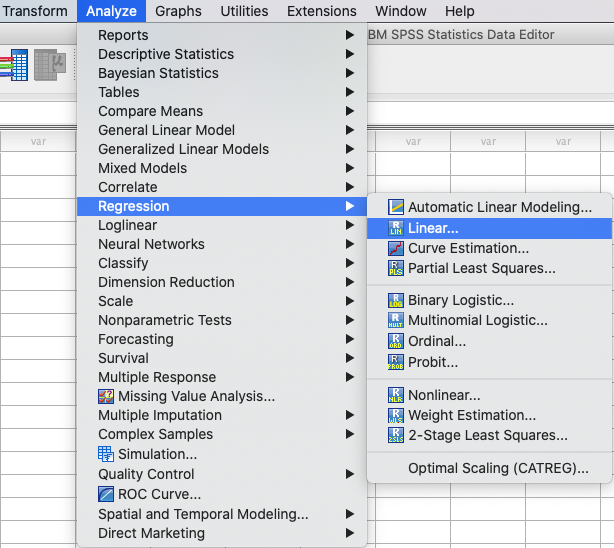Screen dimensions: 614x548
Task: Close the Analyze menu
Action: 111,11
